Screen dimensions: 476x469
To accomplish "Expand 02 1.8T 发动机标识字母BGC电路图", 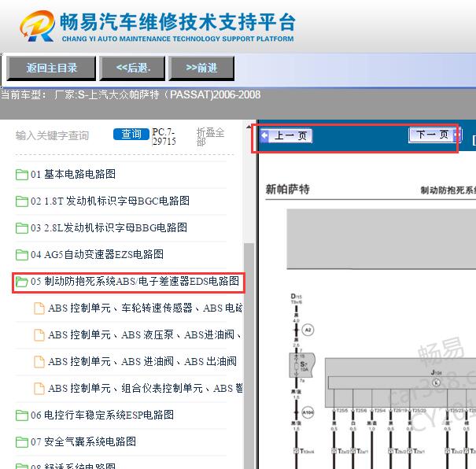I will pos(110,201).
